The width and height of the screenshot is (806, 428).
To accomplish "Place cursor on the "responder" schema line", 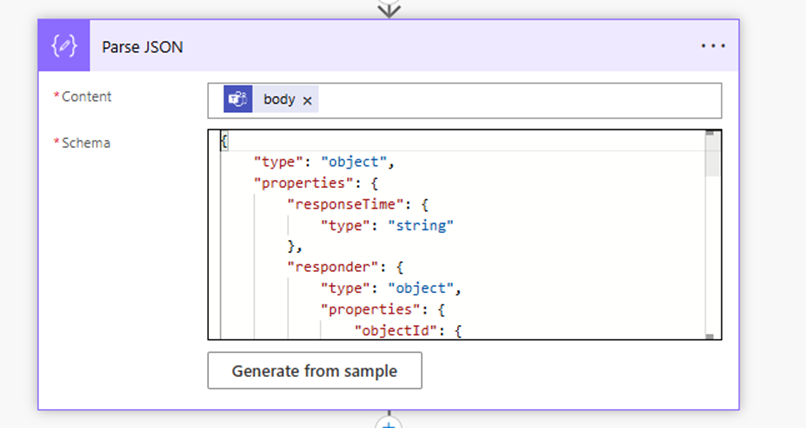I will point(345,267).
